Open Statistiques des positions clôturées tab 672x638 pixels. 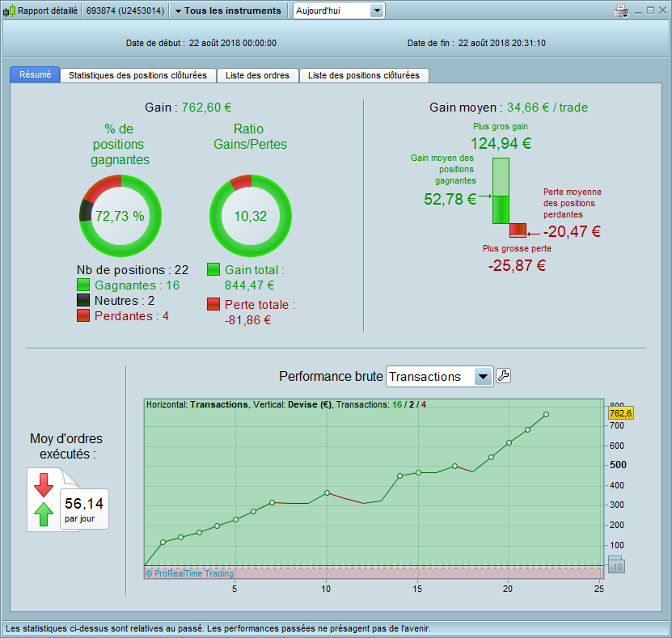pos(137,75)
